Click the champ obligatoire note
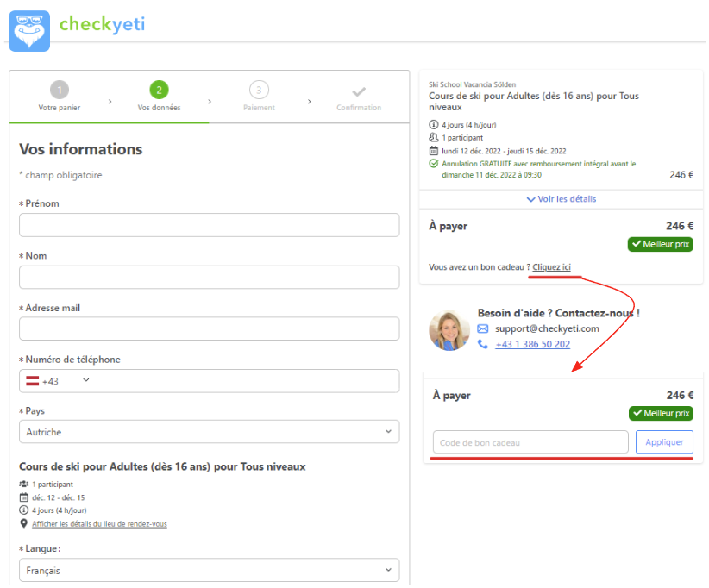 (x=60, y=175)
